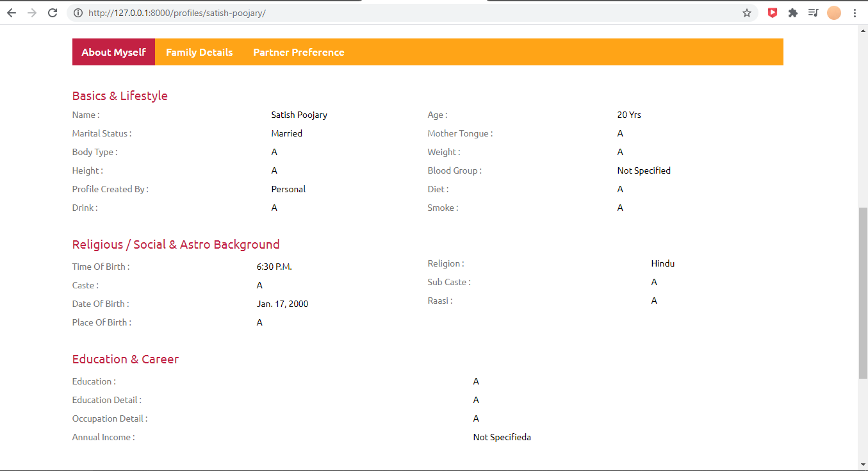Click the Religious / Social & Astro Background heading

176,244
